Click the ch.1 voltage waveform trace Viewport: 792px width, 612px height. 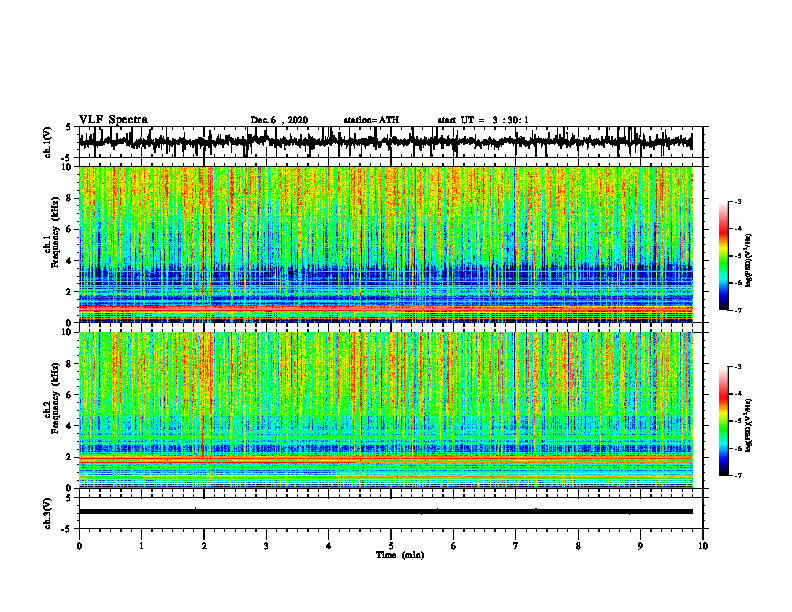[385, 142]
